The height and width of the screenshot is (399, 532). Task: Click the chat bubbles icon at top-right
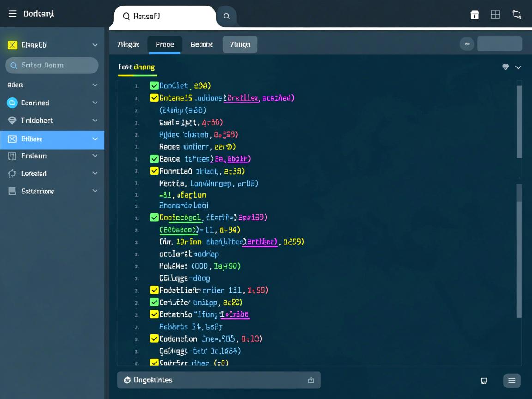click(517, 15)
